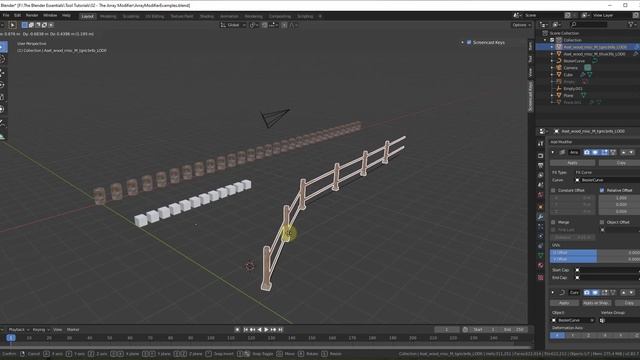Click the outliner search field
The width and height of the screenshot is (640, 360).
click(590, 25)
